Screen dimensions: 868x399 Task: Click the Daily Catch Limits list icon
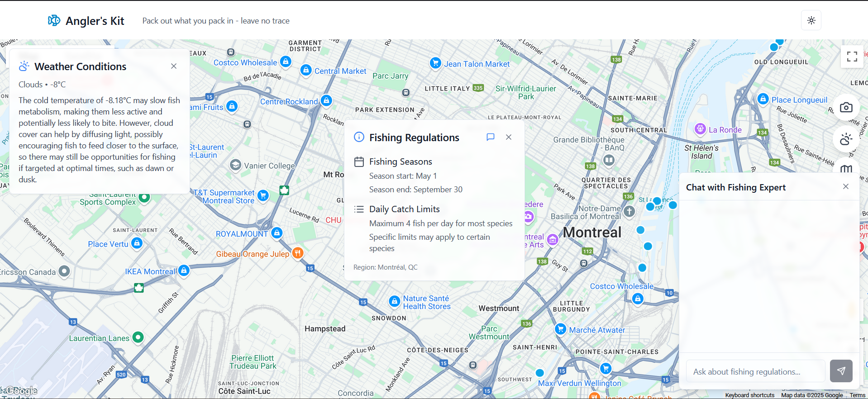coord(359,209)
